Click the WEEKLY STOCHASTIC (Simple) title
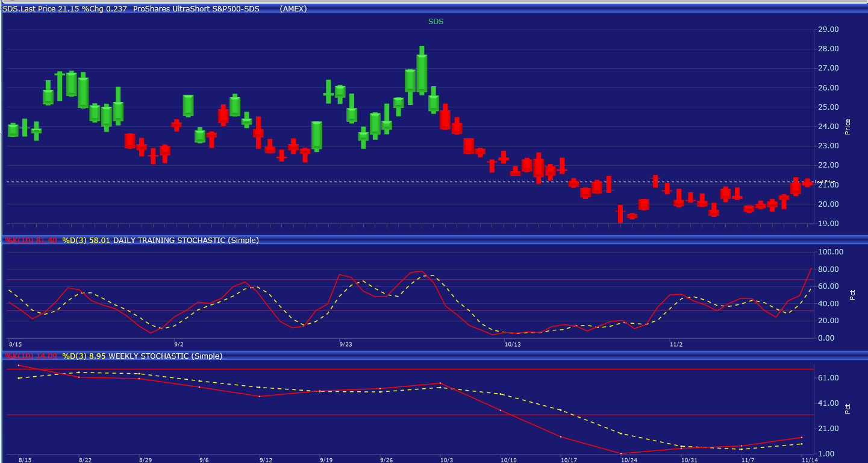The image size is (868, 463). click(166, 356)
